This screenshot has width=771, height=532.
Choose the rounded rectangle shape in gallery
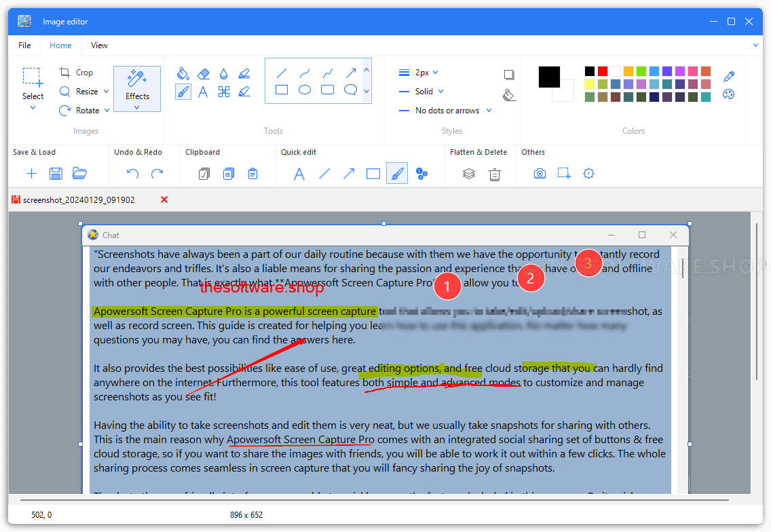click(x=328, y=90)
